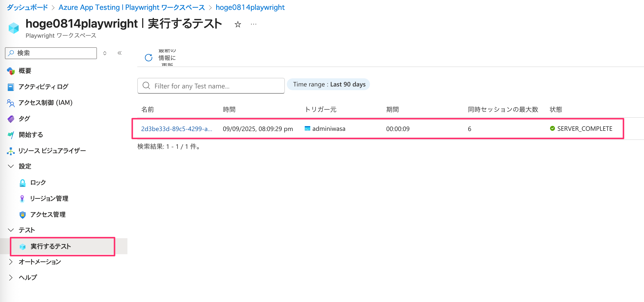Click the 09/09/2025, 08:09:29 pm cell
The height and width of the screenshot is (302, 644).
point(258,129)
